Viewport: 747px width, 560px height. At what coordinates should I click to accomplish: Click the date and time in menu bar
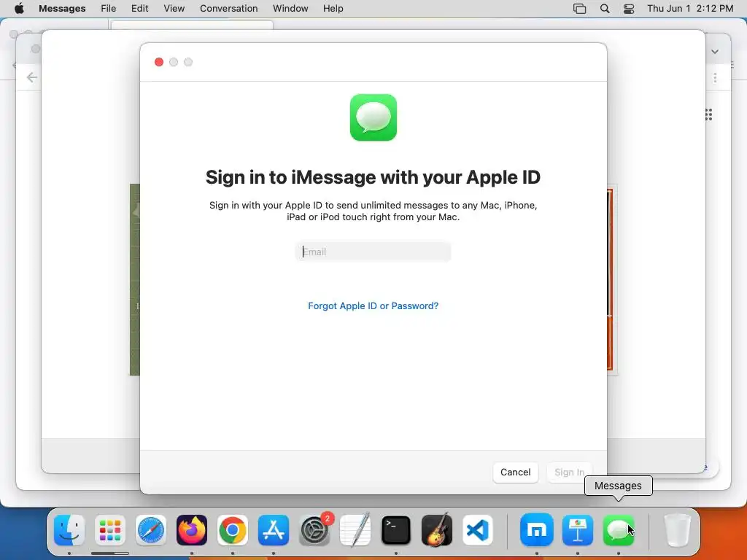[x=690, y=9]
